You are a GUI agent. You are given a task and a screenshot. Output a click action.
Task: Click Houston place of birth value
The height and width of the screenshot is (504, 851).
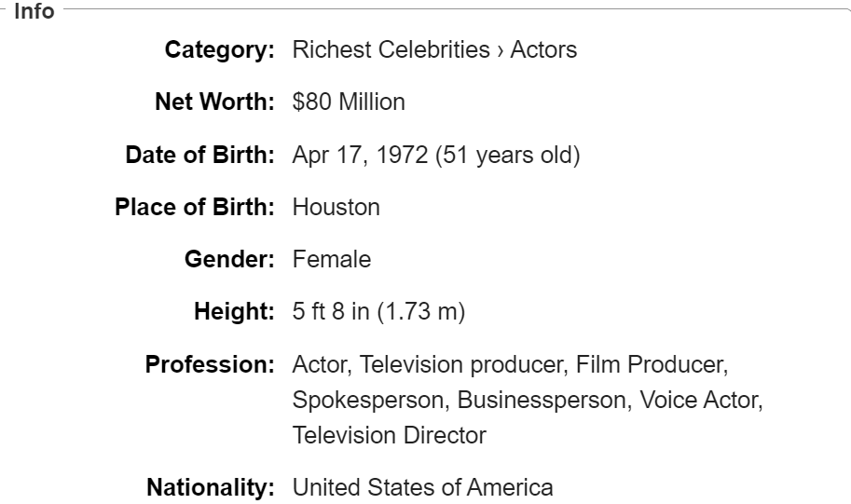click(x=336, y=207)
